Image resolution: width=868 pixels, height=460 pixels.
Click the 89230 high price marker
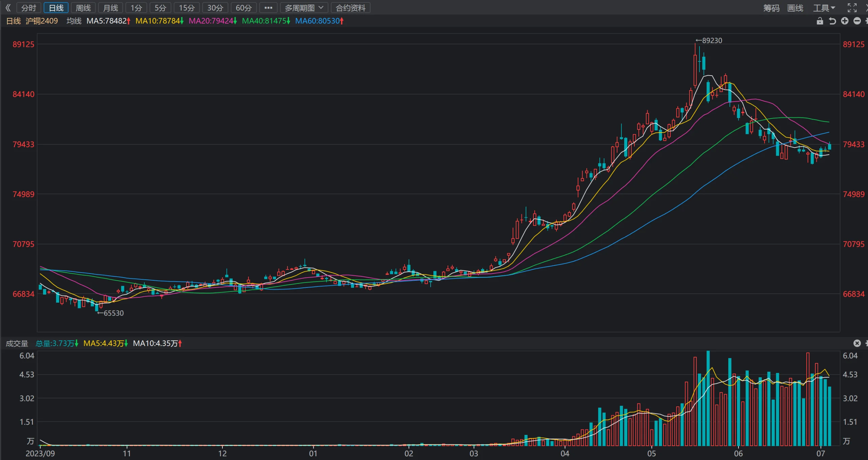[709, 41]
